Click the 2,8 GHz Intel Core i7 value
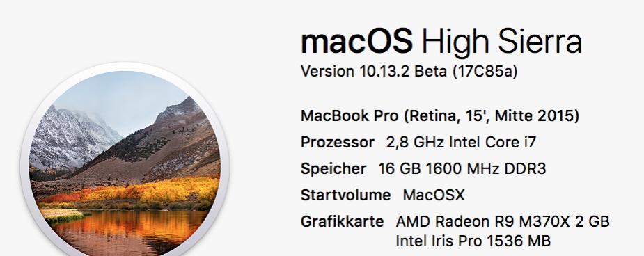The height and width of the screenshot is (256, 644). 461,143
